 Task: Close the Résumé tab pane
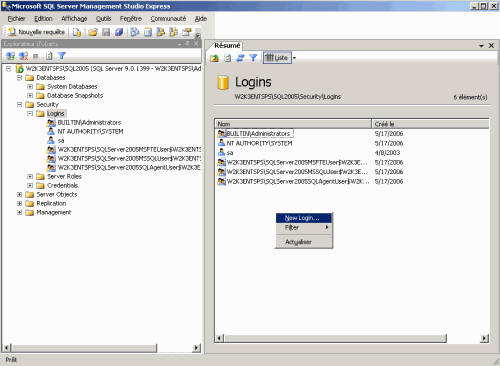pos(491,45)
